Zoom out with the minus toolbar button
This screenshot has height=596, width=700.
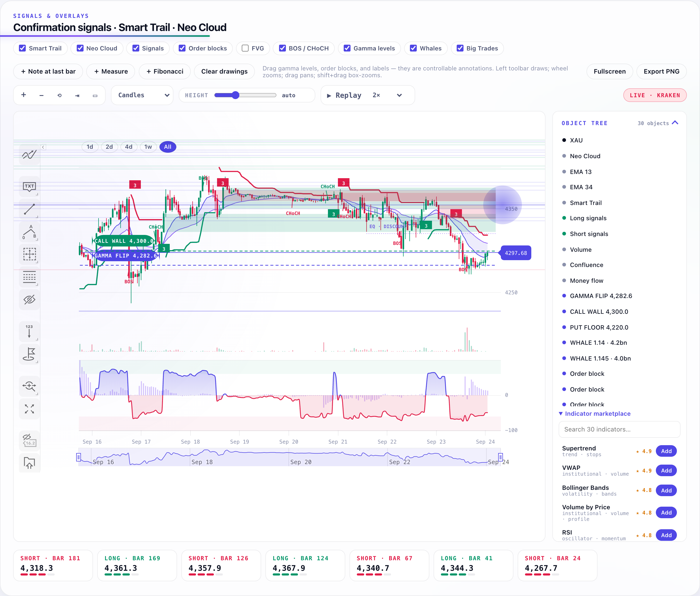pyautogui.click(x=42, y=95)
